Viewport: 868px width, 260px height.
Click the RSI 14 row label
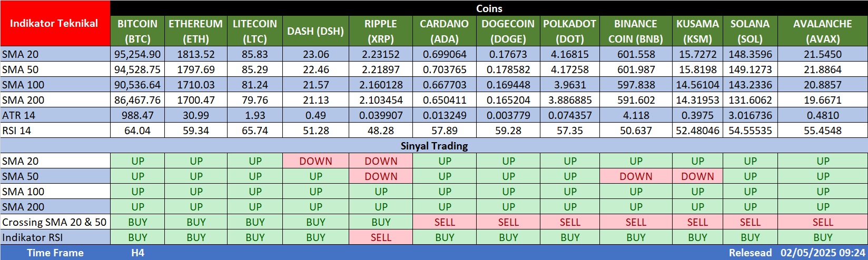point(17,131)
